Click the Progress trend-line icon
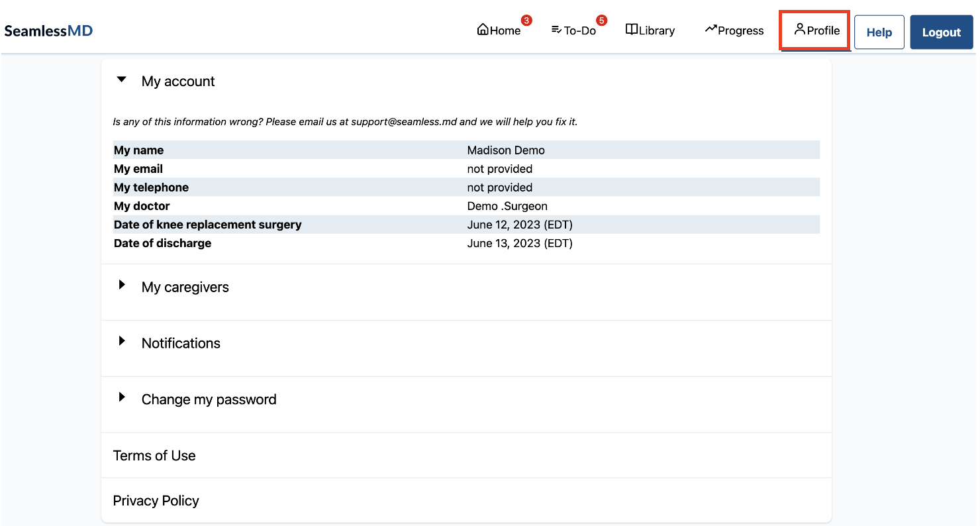The height and width of the screenshot is (526, 980). pos(710,29)
